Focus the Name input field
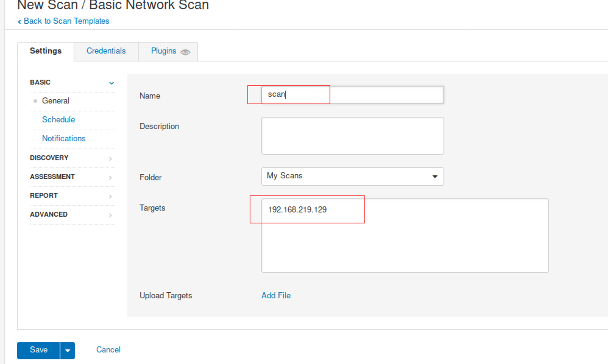608x364 pixels. tap(353, 95)
